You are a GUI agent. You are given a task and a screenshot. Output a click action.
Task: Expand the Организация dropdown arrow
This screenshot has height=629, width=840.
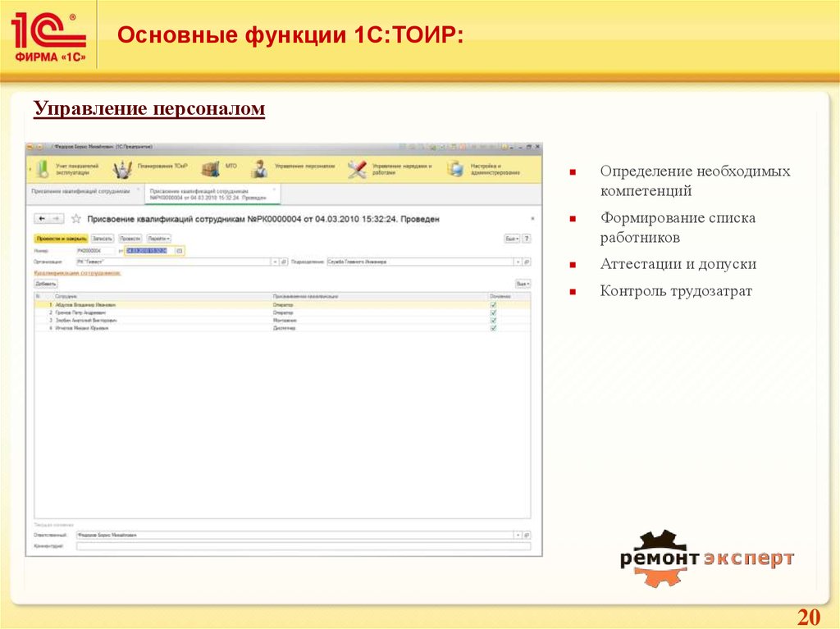tap(276, 262)
